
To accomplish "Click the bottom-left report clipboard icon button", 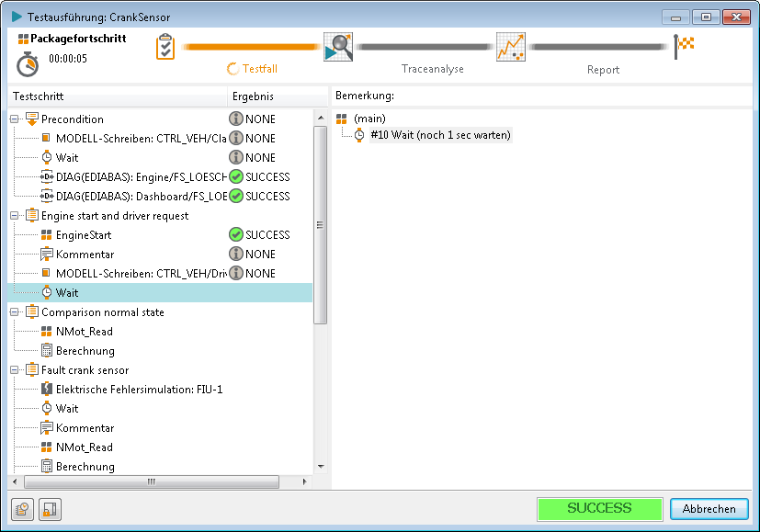I will coord(22,509).
